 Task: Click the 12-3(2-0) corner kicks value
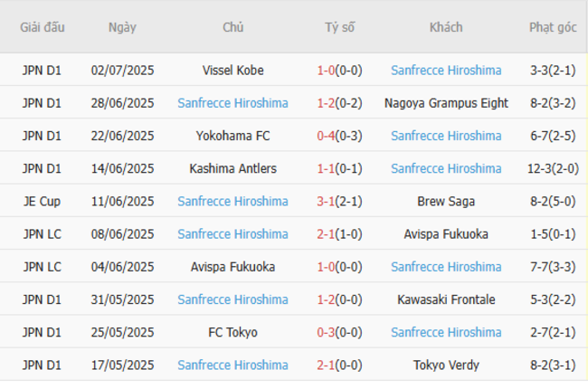click(553, 168)
